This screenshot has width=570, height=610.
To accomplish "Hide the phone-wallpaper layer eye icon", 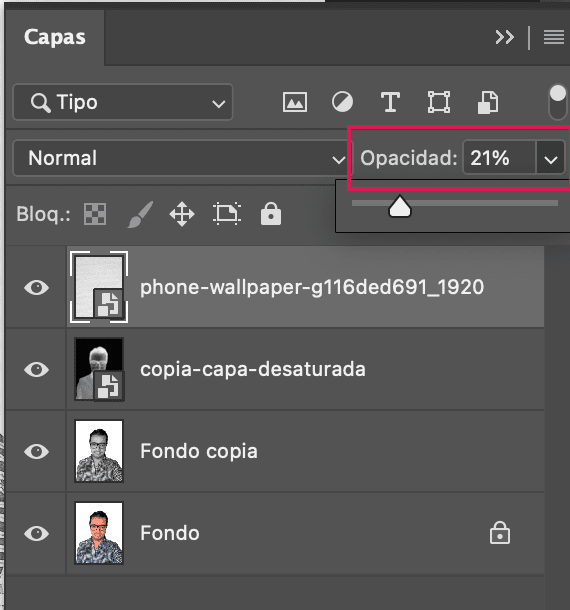I will coord(37,287).
